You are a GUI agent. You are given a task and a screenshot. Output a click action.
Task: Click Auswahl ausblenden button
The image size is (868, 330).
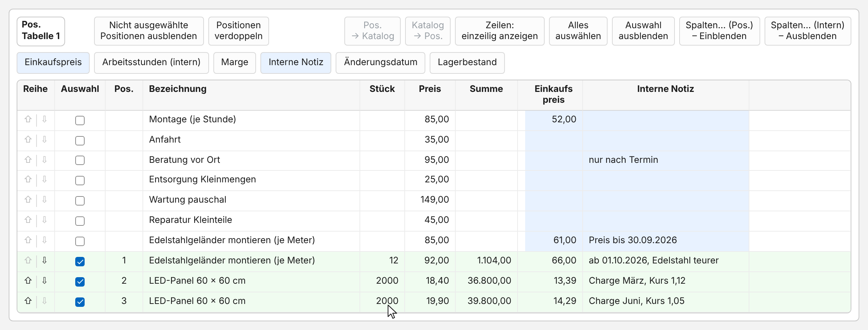pyautogui.click(x=643, y=31)
